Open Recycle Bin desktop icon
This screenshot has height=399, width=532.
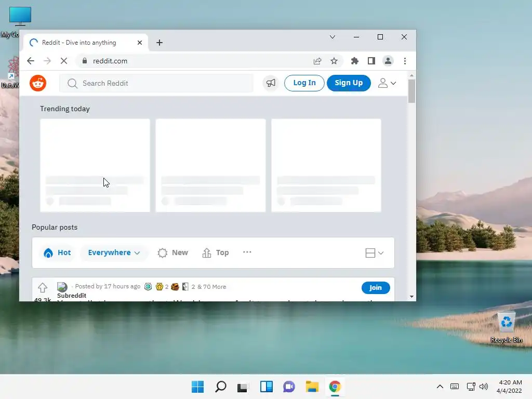click(x=507, y=327)
